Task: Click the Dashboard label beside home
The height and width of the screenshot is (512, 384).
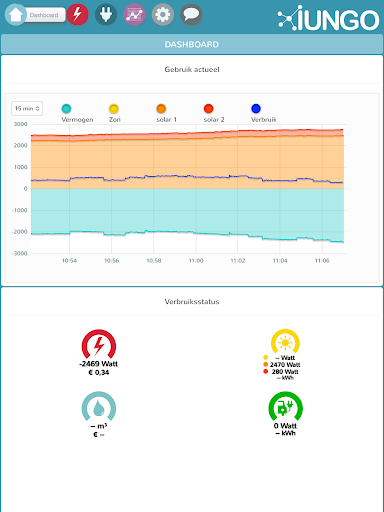Action: [44, 15]
